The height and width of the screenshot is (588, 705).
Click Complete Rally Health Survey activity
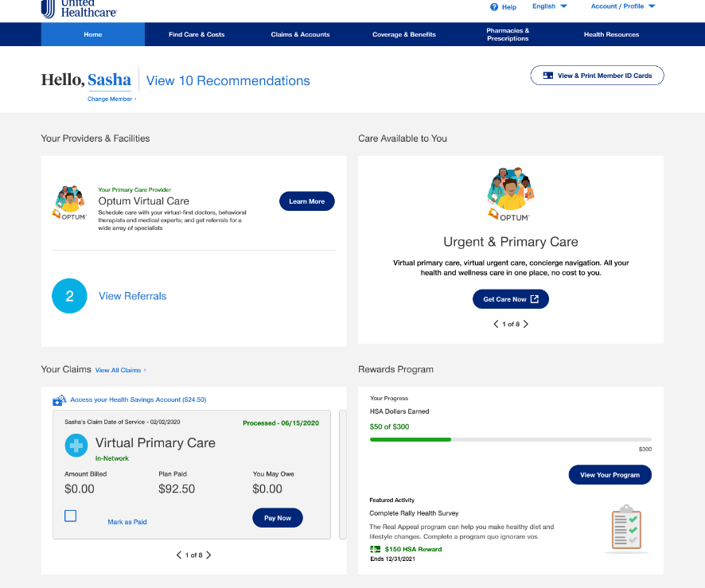tap(414, 513)
